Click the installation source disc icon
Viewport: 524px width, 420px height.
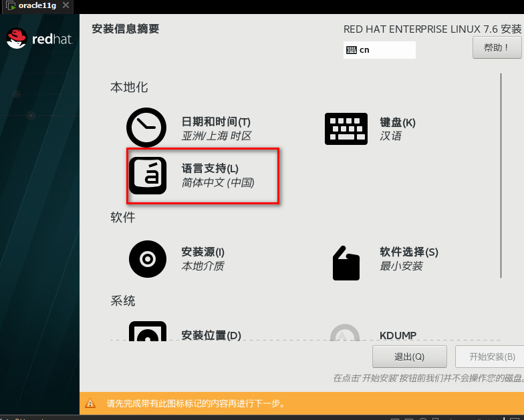coord(147,259)
